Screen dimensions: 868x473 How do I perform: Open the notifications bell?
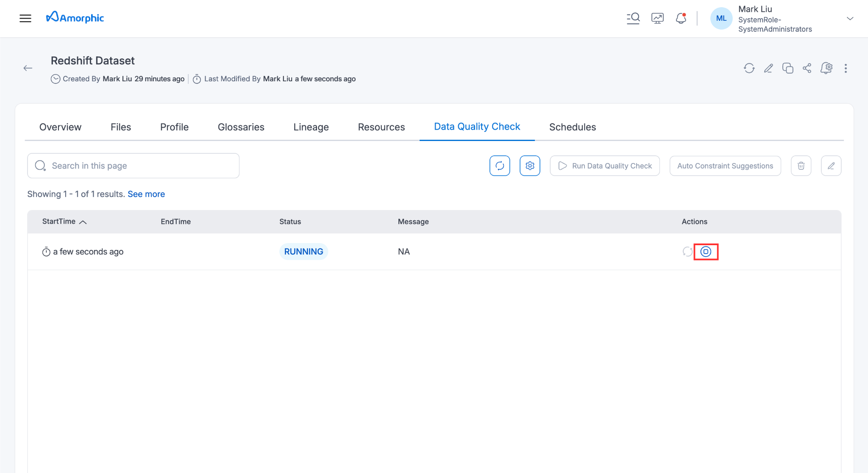click(x=681, y=18)
